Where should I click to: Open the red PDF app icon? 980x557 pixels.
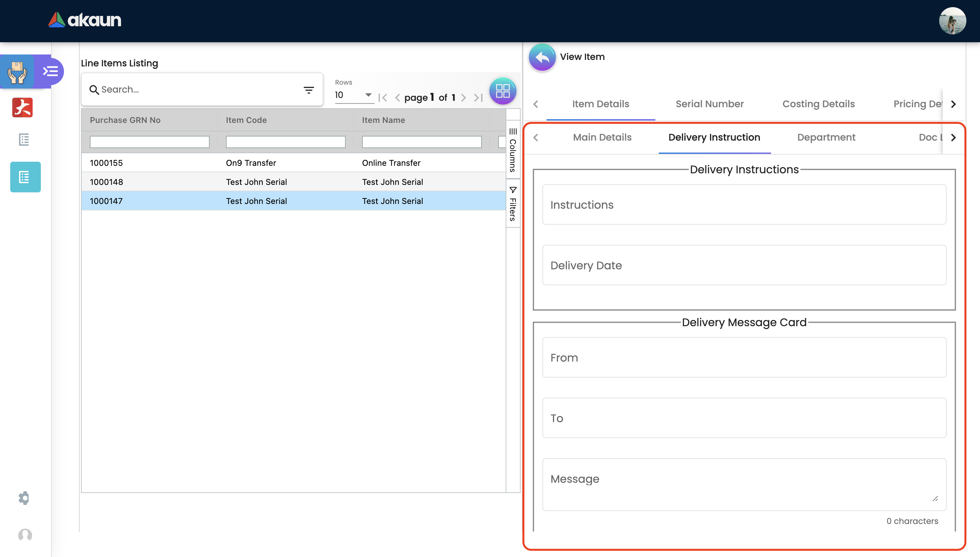point(22,108)
